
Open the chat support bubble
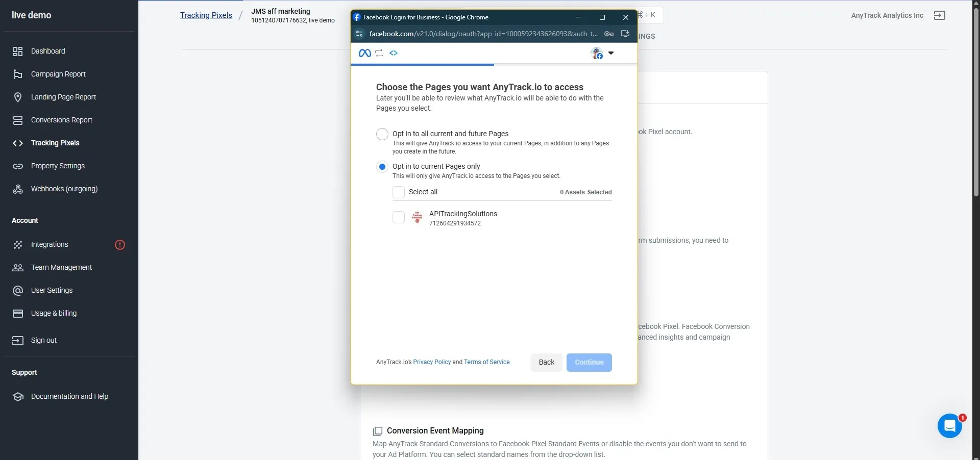[x=950, y=426]
